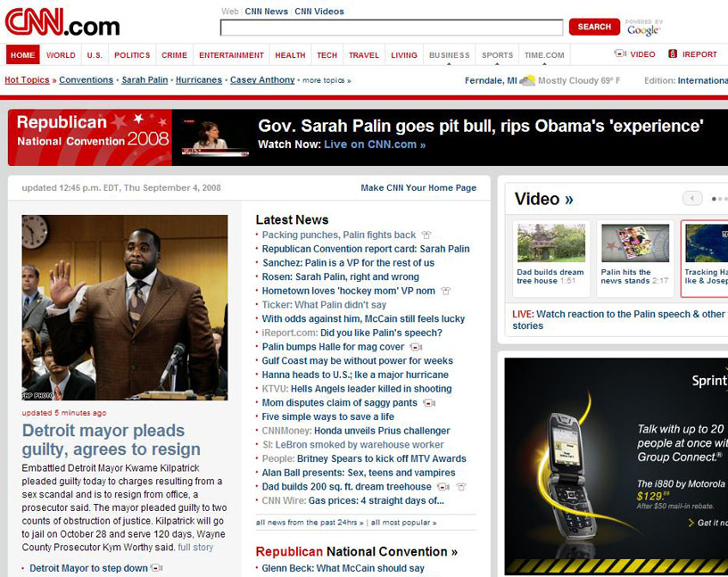The height and width of the screenshot is (577, 728).
Task: Open 'Glenn Beck: What McCain should say'
Action: tap(343, 568)
